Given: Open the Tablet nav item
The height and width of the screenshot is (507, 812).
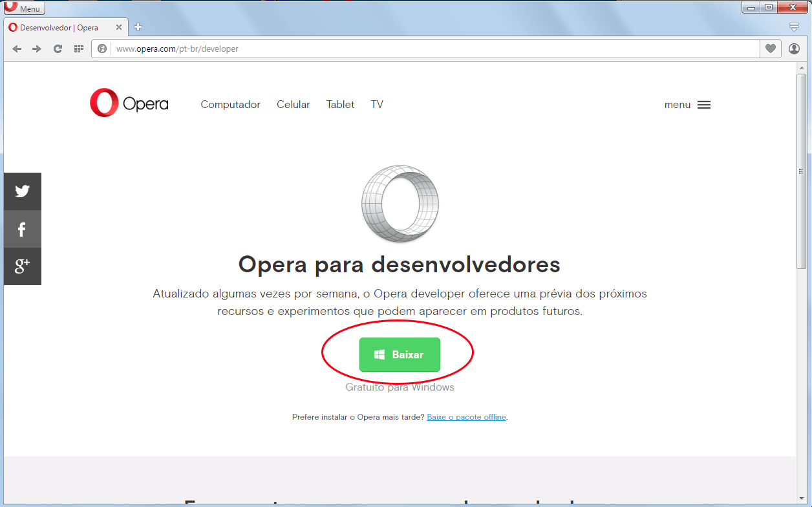Looking at the screenshot, I should [340, 104].
